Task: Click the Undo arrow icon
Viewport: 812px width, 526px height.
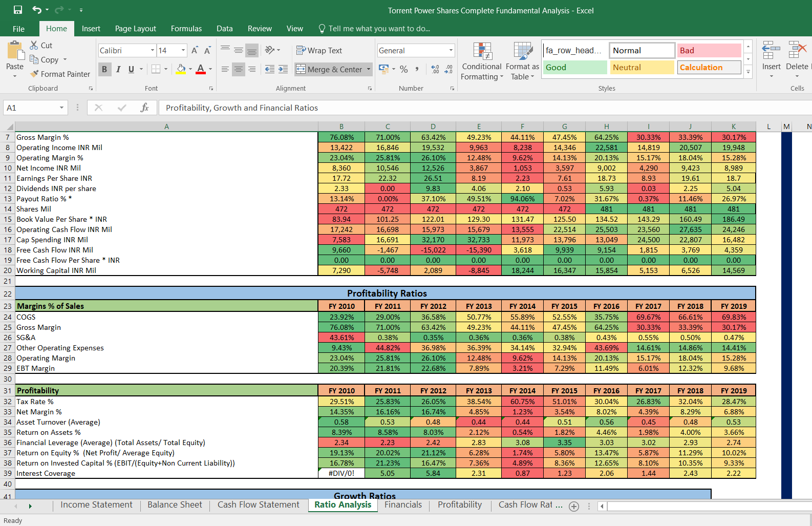Action: [37, 10]
